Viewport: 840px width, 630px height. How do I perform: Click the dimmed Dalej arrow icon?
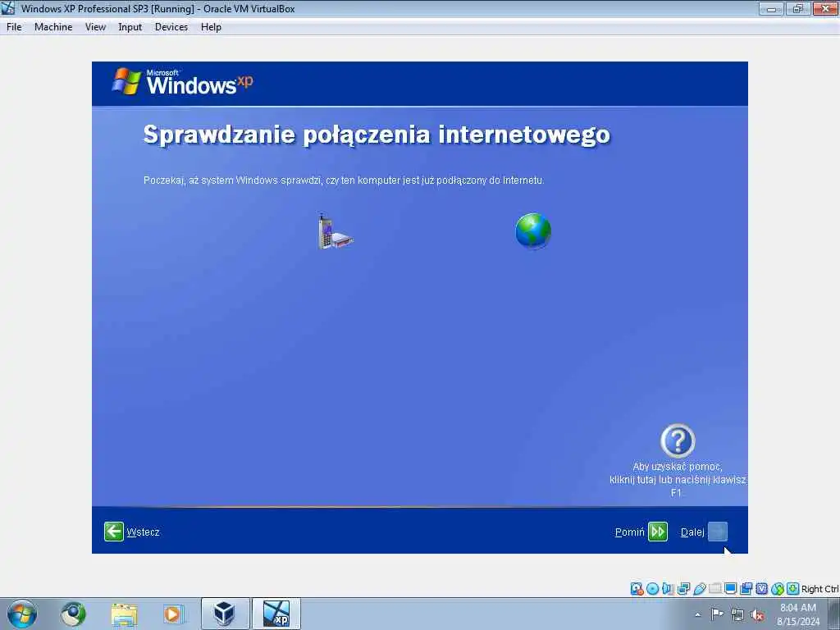pyautogui.click(x=718, y=532)
